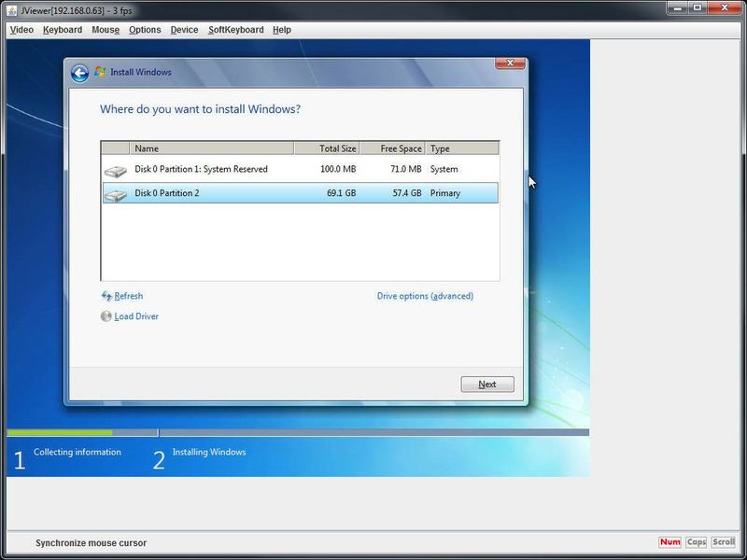The height and width of the screenshot is (560, 747).
Task: Sort partitions by Total Size column header
Action: [x=327, y=148]
